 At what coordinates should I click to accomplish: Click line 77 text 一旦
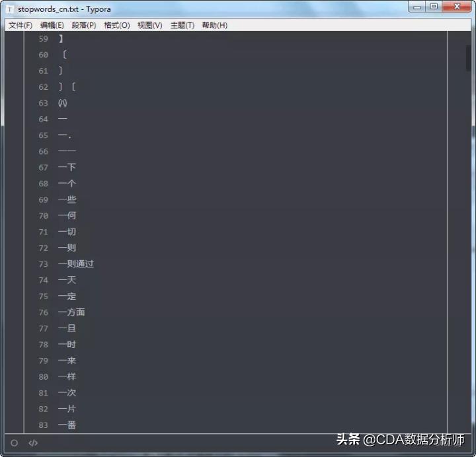click(67, 328)
